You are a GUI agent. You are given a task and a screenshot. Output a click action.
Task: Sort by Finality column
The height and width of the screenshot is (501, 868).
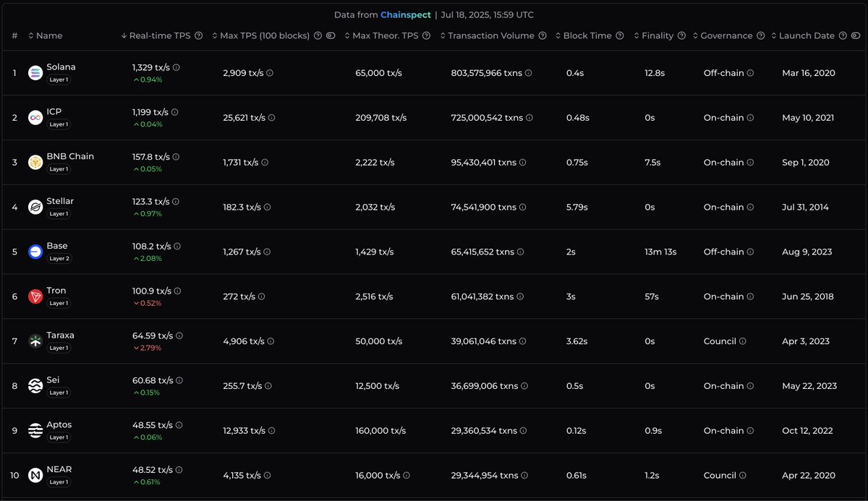click(653, 35)
